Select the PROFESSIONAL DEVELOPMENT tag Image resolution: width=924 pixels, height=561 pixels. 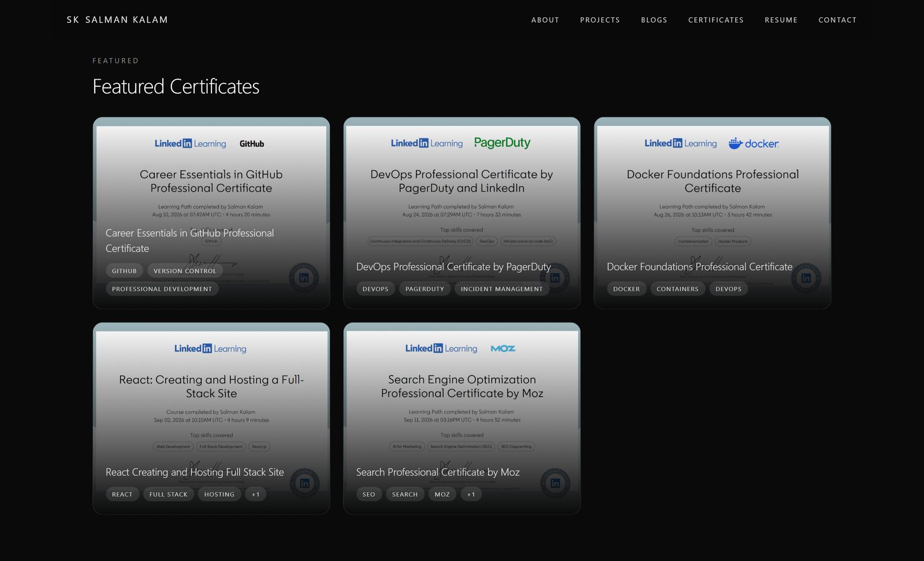pos(162,289)
